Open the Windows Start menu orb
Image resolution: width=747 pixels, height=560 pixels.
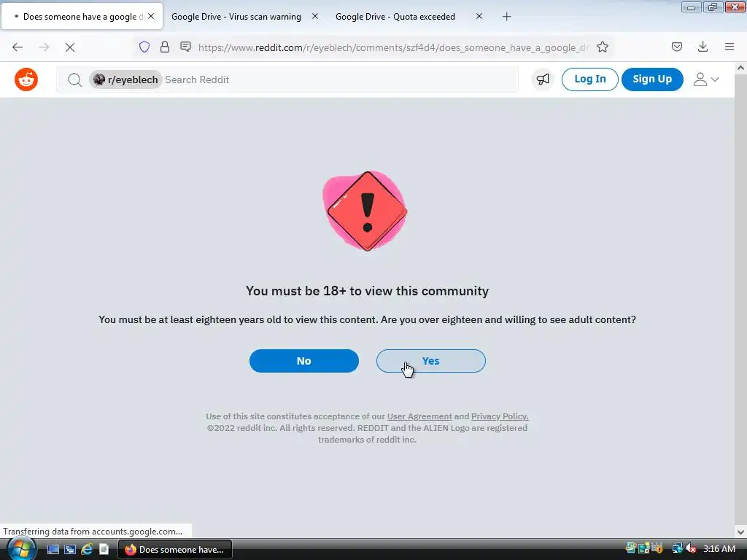tap(20, 549)
